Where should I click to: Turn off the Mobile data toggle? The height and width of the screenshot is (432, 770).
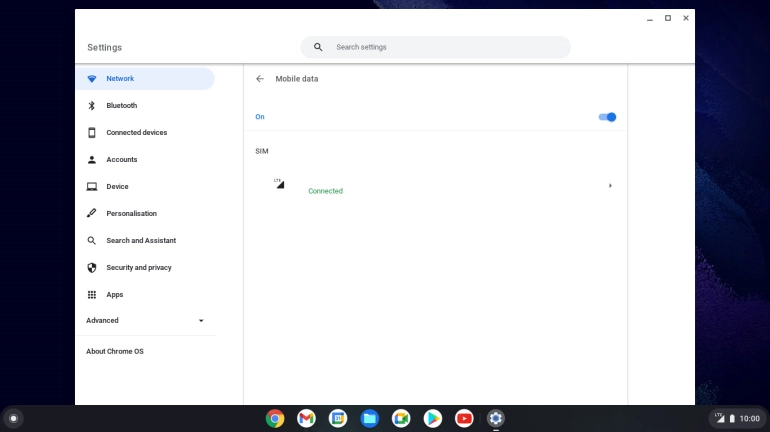607,117
